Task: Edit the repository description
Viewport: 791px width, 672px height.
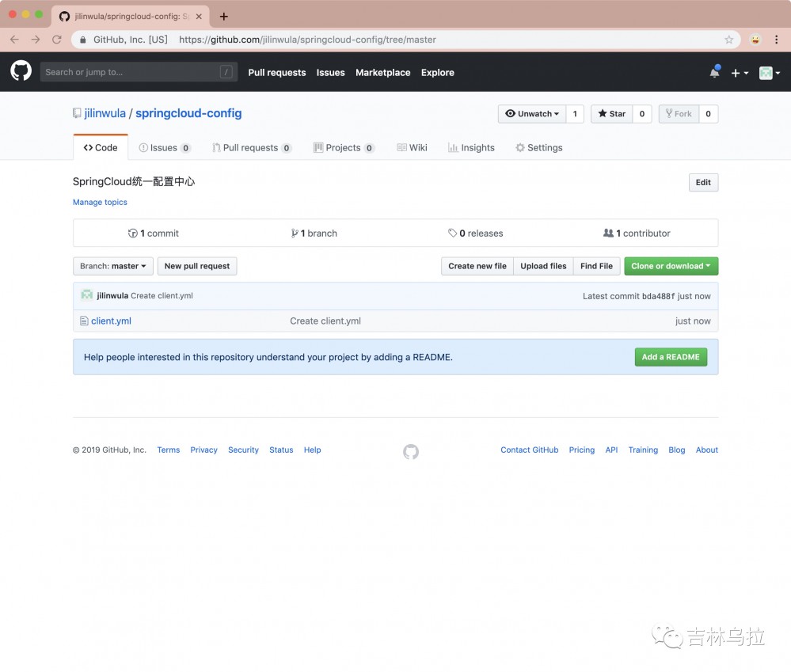Action: point(703,183)
